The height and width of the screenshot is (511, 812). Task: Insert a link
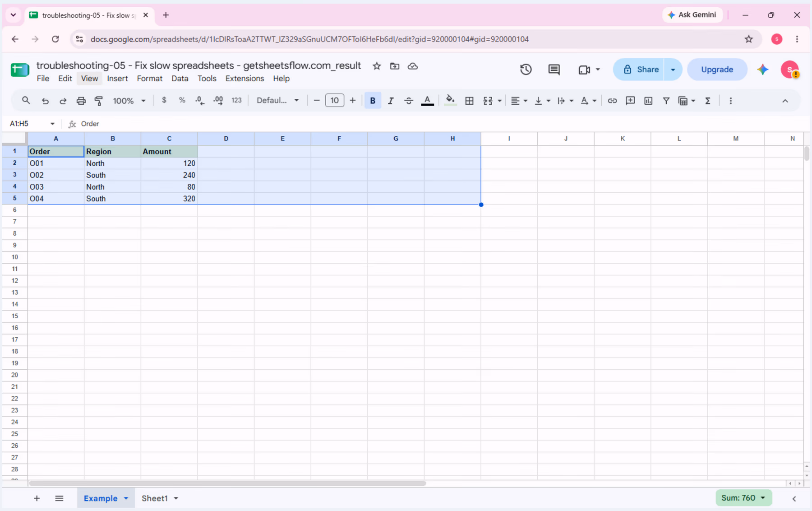(612, 101)
